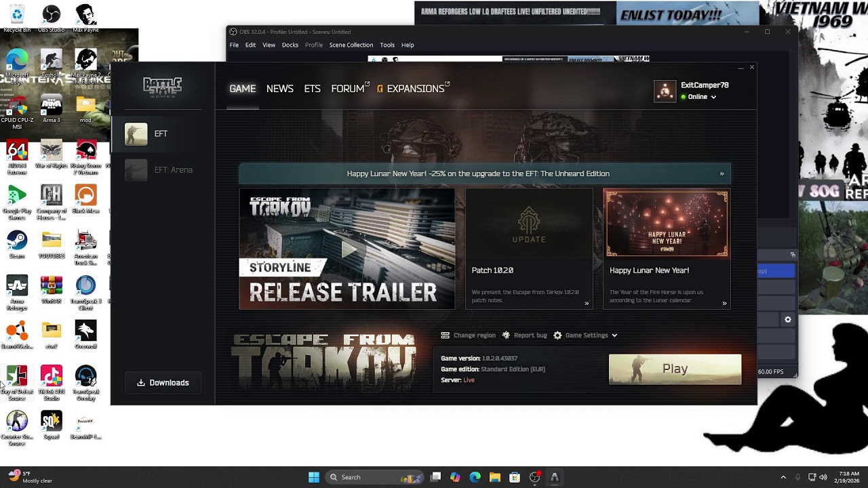This screenshot has height=488, width=868.
Task: Click the Play button
Action: coord(675,369)
